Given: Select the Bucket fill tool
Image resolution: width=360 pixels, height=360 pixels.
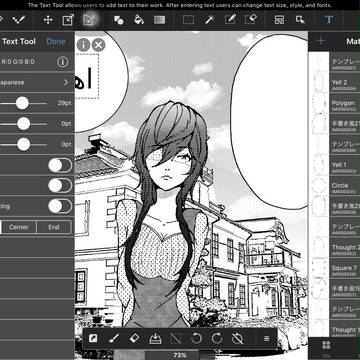Looking at the screenshot, I should (x=139, y=20).
